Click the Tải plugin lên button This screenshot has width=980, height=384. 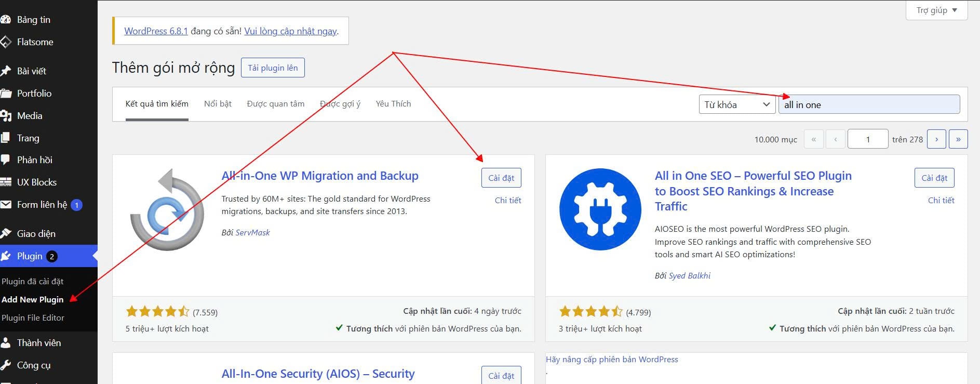coord(273,68)
